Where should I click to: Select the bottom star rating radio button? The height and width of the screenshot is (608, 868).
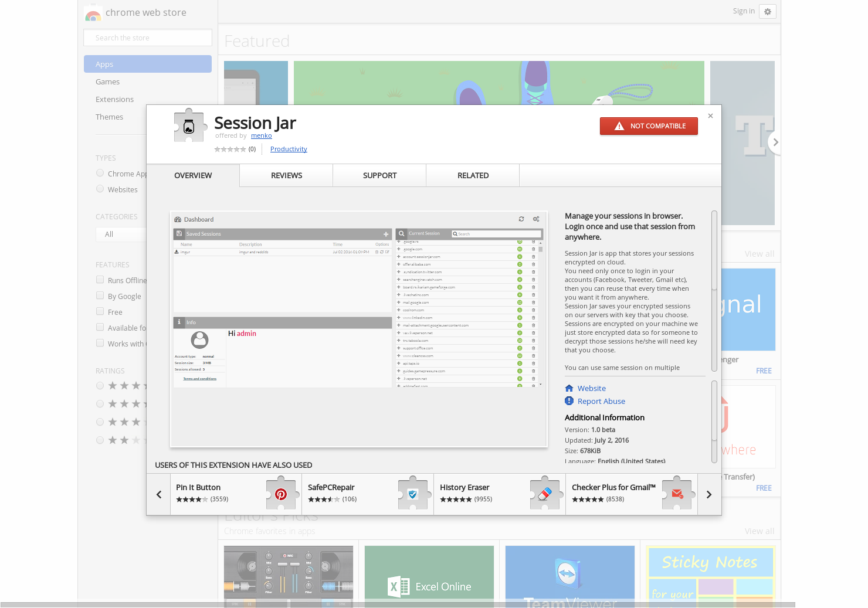point(100,440)
